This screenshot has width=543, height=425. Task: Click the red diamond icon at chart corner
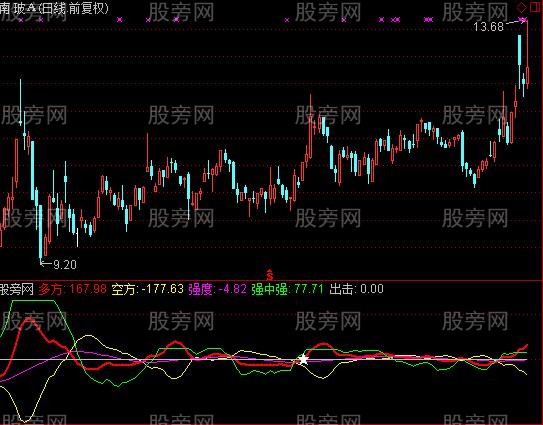pos(522,8)
